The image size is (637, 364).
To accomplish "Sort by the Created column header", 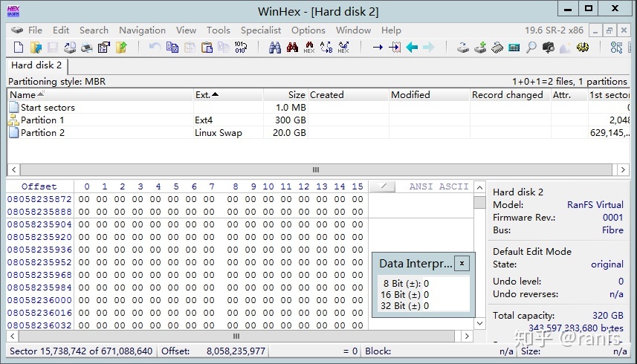I will tap(348, 95).
